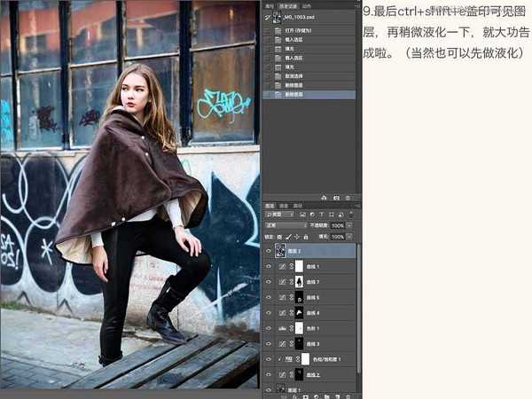Select the 打开 history state
Screen dimensions: 532x399
tap(293, 29)
